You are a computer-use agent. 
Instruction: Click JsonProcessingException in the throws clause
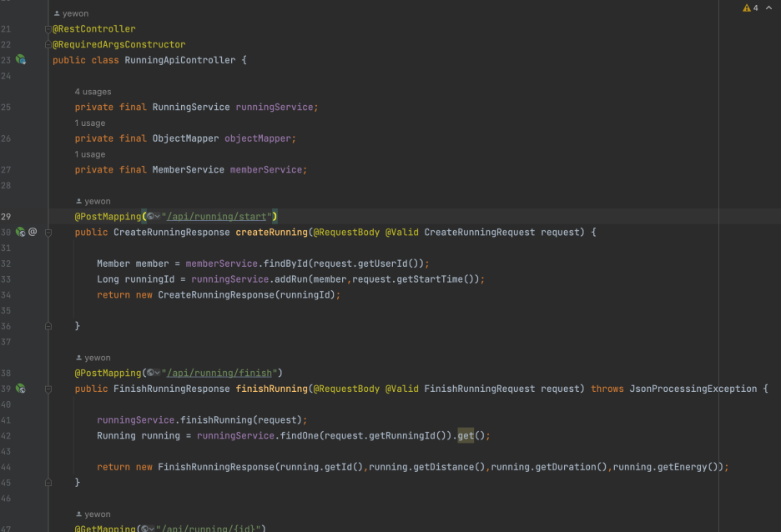[x=693, y=389]
